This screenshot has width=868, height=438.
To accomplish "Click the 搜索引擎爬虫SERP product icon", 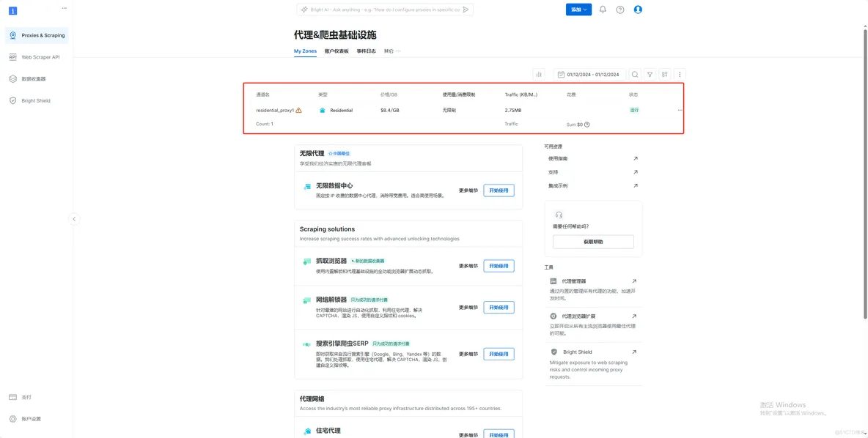I will (306, 344).
